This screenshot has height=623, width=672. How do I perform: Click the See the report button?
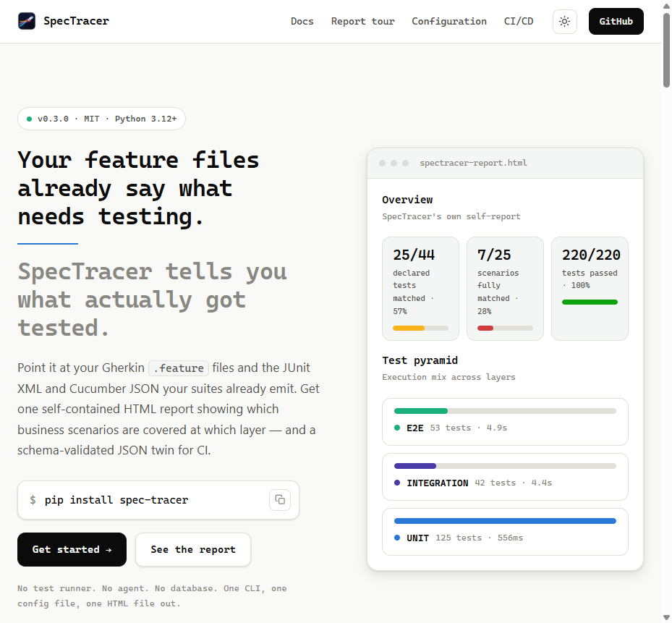pyautogui.click(x=193, y=550)
